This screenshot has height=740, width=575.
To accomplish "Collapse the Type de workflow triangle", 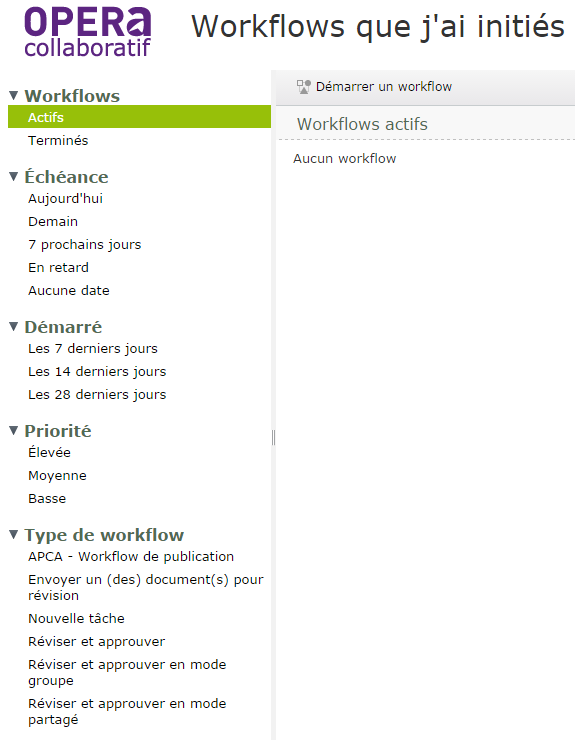I will [14, 535].
